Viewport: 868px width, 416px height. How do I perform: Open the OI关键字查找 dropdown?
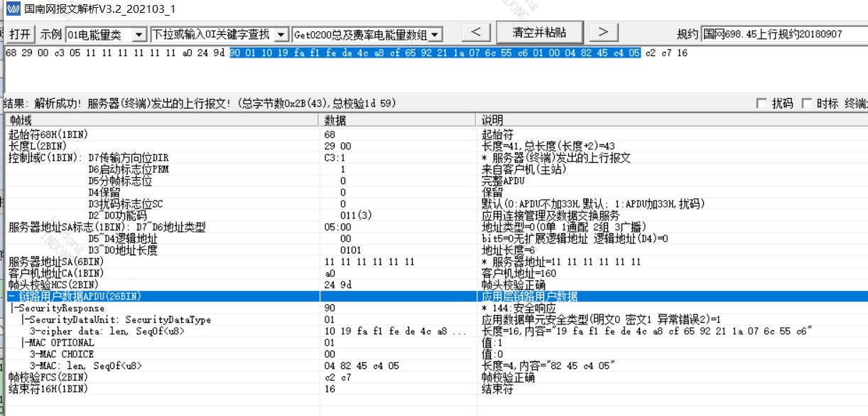pyautogui.click(x=281, y=34)
